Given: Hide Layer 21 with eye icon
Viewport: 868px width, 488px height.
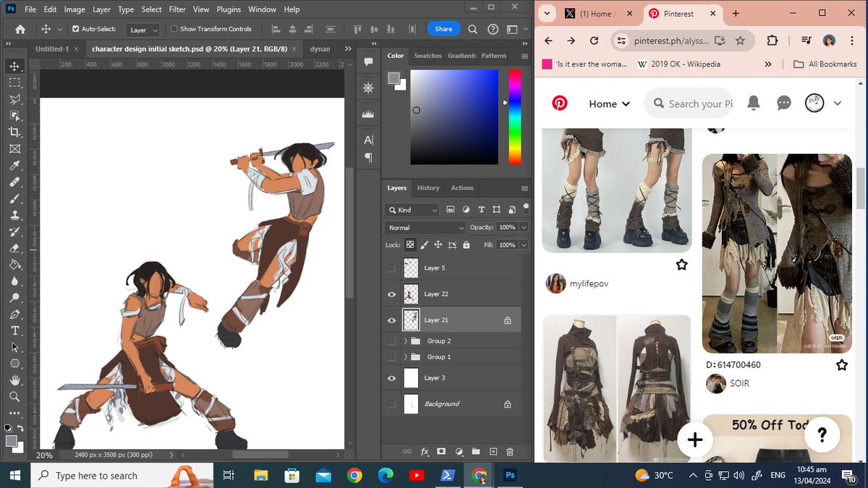Looking at the screenshot, I should point(391,320).
